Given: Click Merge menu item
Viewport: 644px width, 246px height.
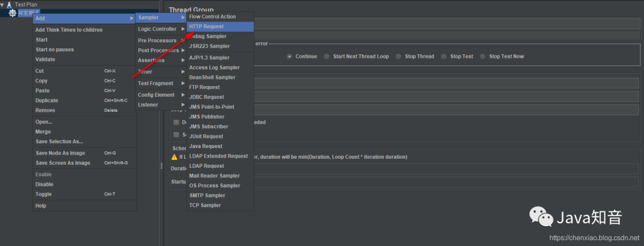Looking at the screenshot, I should click(85, 131).
